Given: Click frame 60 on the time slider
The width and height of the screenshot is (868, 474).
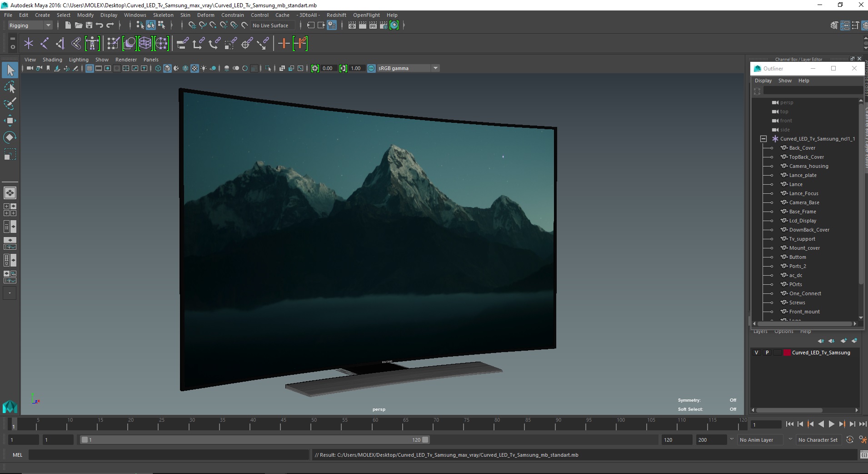Looking at the screenshot, I should (375, 424).
